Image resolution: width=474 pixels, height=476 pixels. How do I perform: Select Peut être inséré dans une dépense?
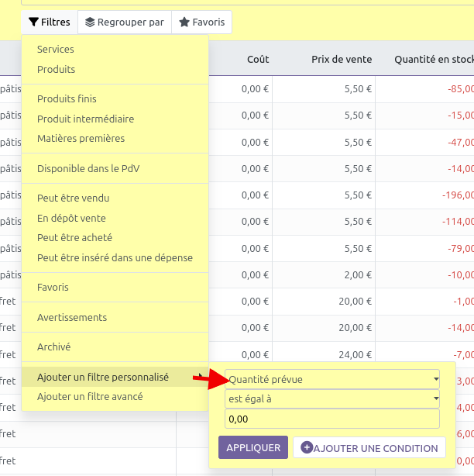point(115,257)
